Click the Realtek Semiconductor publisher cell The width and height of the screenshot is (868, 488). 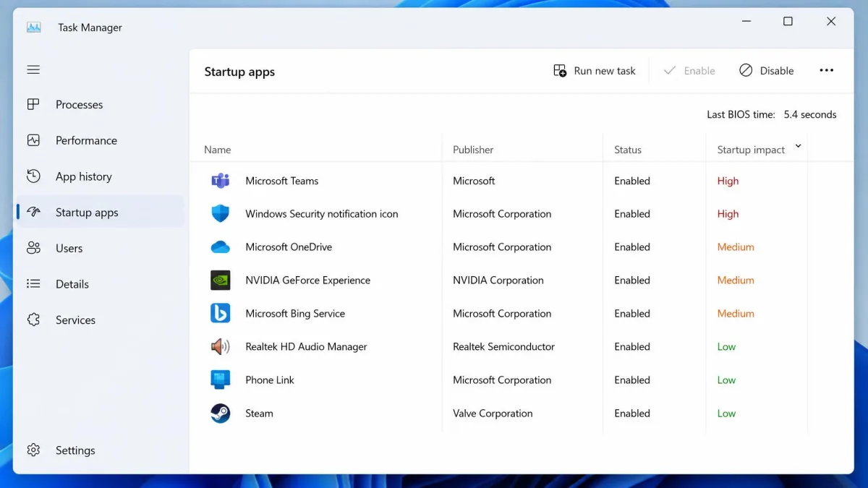504,347
